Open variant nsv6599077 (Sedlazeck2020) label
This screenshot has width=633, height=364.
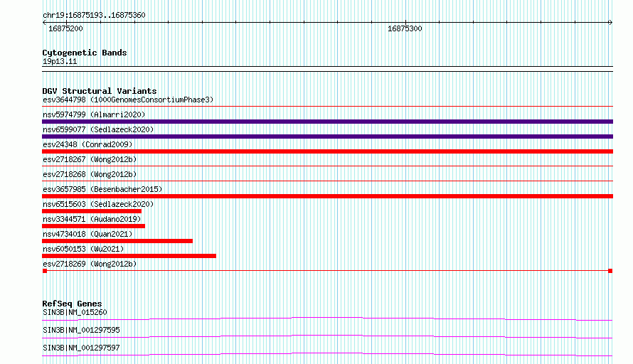coord(98,129)
